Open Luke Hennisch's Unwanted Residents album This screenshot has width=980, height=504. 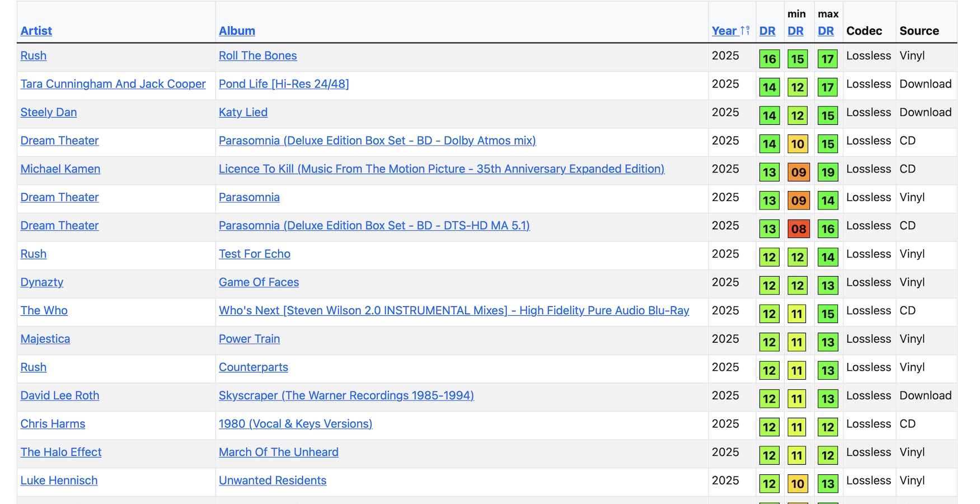272,480
